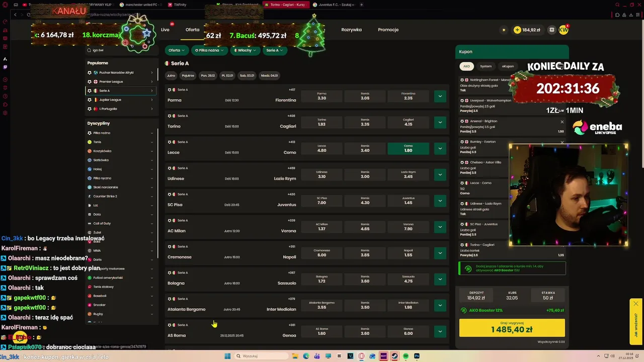Open the Live section
Screen dimensions: 644x362
click(165, 30)
